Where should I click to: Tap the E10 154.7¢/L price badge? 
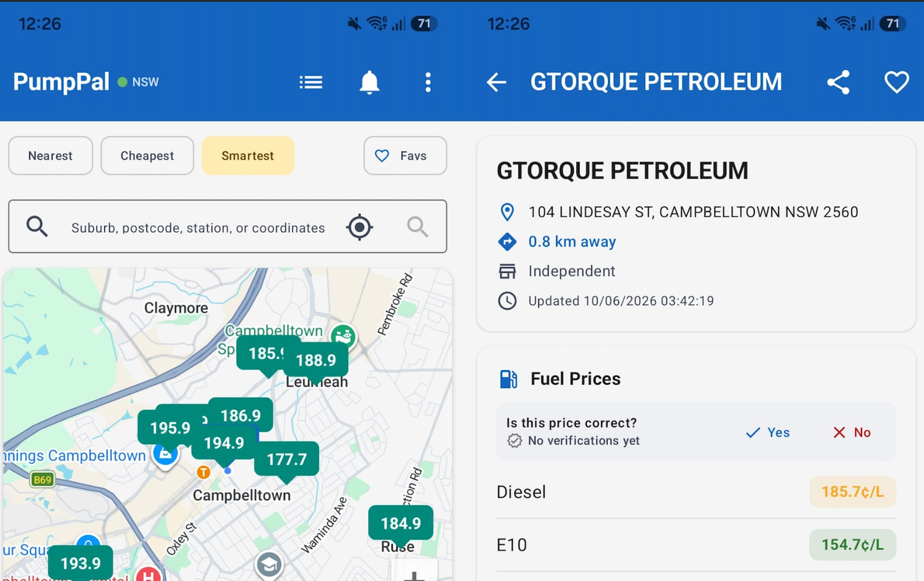852,545
